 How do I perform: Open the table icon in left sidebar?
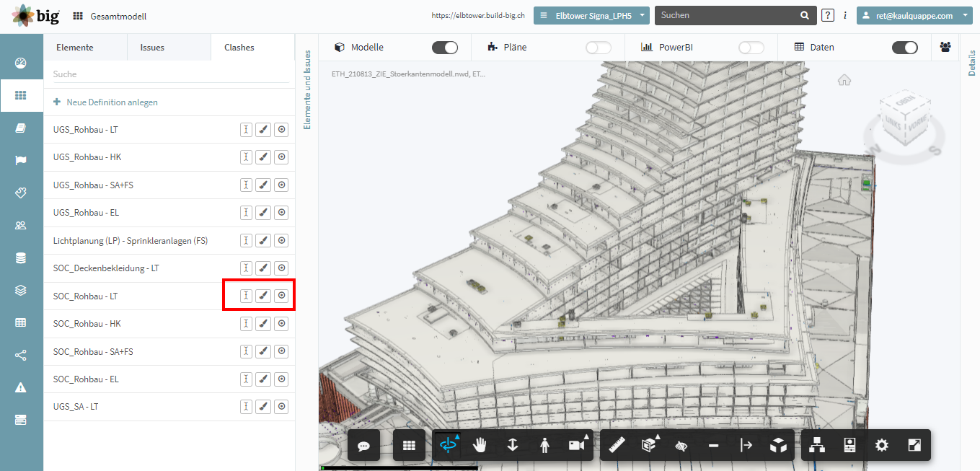coord(21,323)
